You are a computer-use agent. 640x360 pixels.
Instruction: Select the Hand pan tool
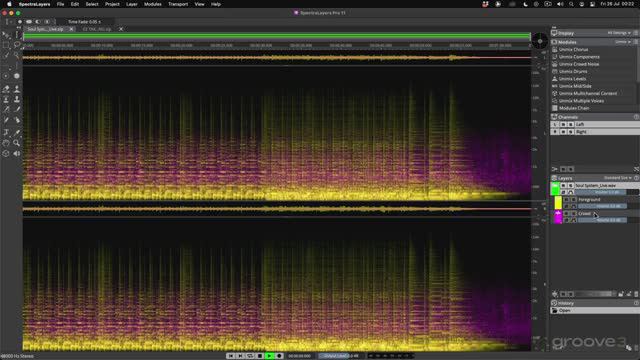(x=6, y=143)
